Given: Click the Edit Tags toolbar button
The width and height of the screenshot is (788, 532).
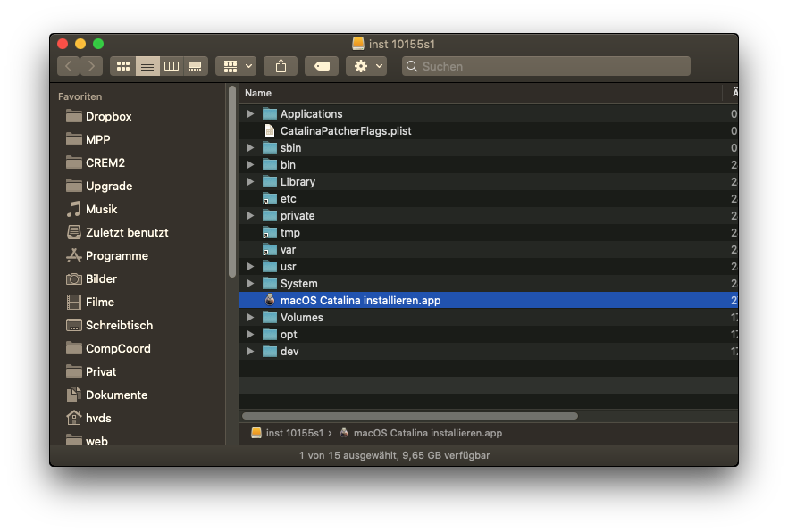Looking at the screenshot, I should click(322, 66).
